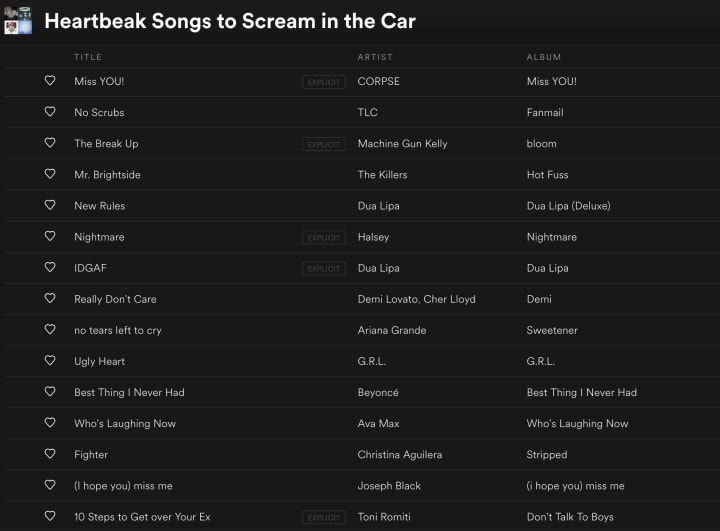This screenshot has width=720, height=531.
Task: Favorite The Break Up track
Action: [x=50, y=143]
